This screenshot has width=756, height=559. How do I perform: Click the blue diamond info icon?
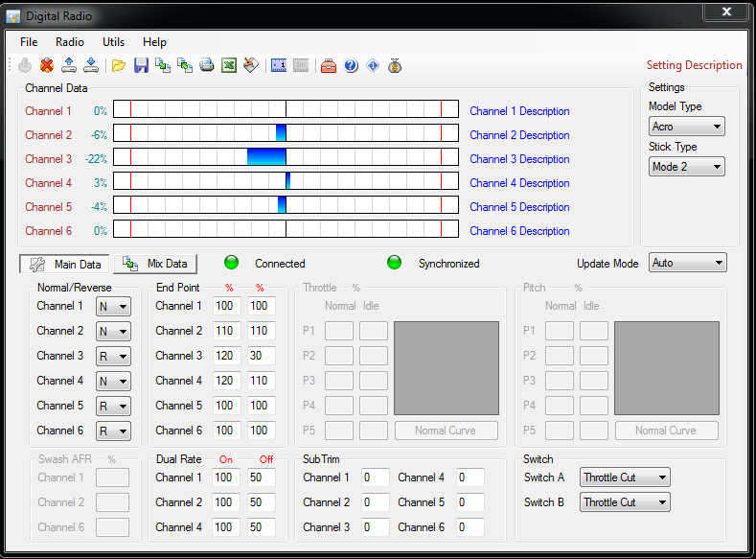coord(373,65)
